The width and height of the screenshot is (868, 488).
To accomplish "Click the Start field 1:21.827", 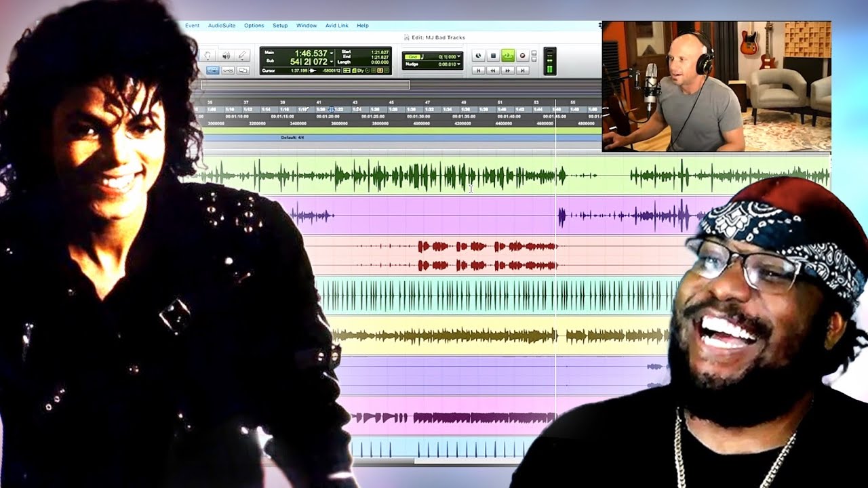I will tap(380, 52).
